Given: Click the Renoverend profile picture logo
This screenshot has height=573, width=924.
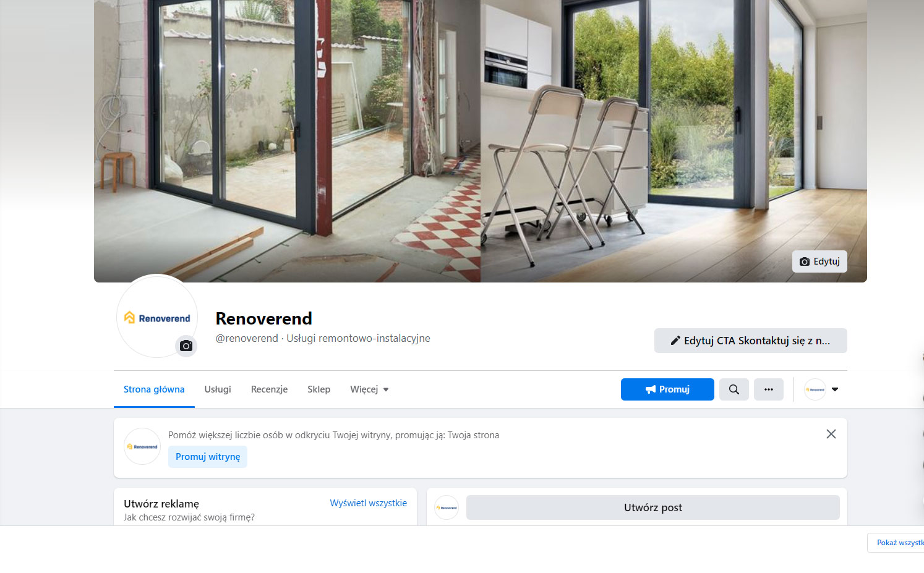Looking at the screenshot, I should (x=157, y=316).
